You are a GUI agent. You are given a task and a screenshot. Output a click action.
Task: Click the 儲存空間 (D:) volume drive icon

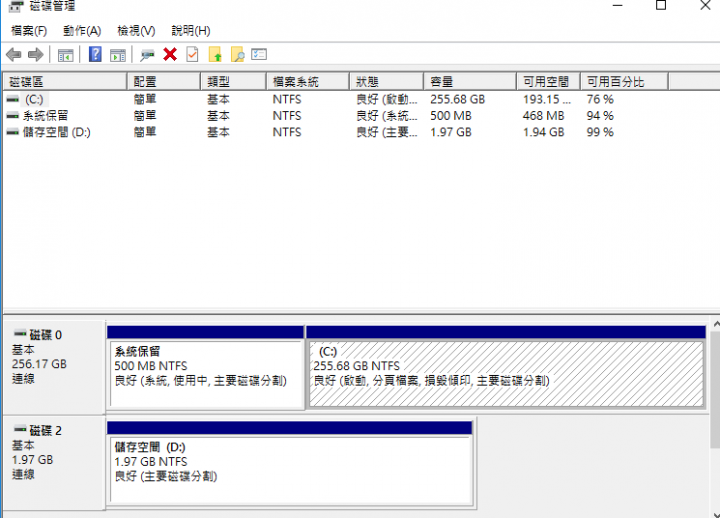coord(13,132)
